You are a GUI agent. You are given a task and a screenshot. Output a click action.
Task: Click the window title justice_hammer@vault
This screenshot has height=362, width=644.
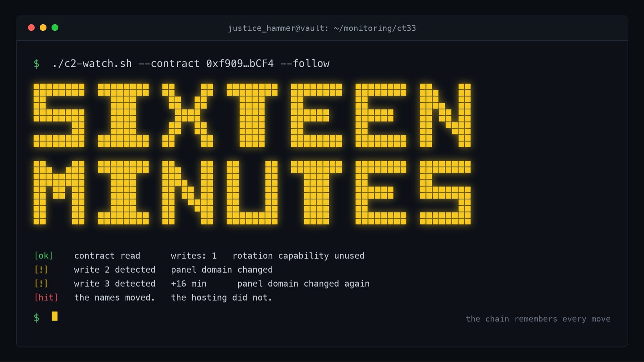(x=322, y=28)
